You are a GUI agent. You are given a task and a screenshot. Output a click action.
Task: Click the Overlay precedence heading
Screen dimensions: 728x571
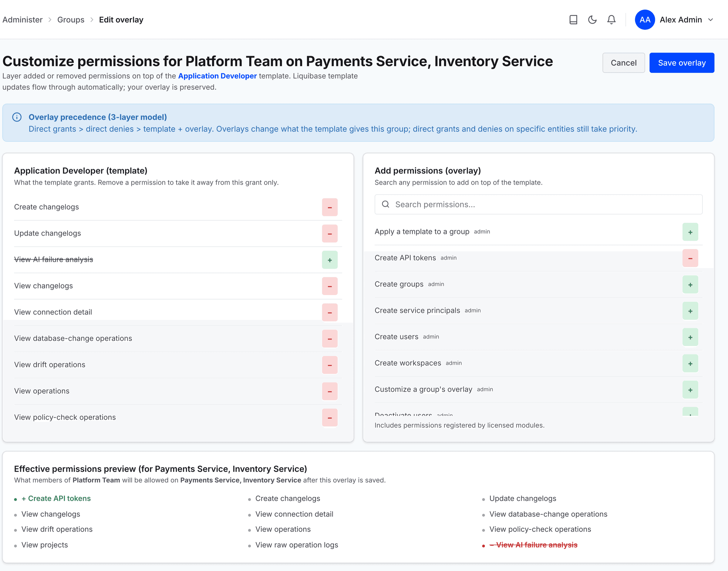coord(98,117)
